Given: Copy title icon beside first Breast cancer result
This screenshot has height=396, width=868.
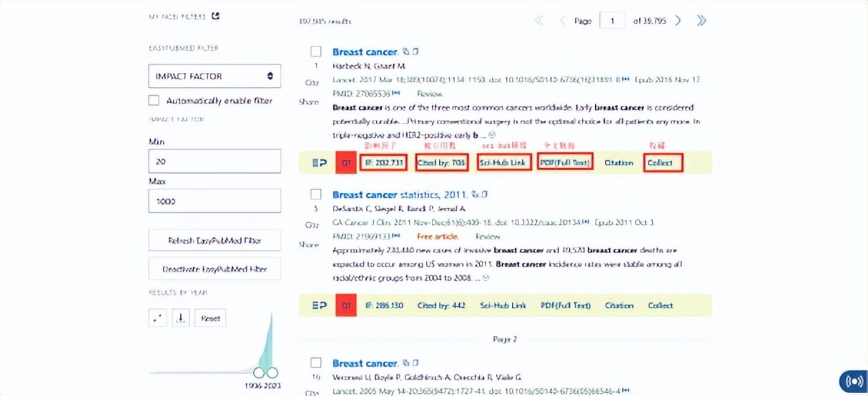Looking at the screenshot, I should point(406,51).
